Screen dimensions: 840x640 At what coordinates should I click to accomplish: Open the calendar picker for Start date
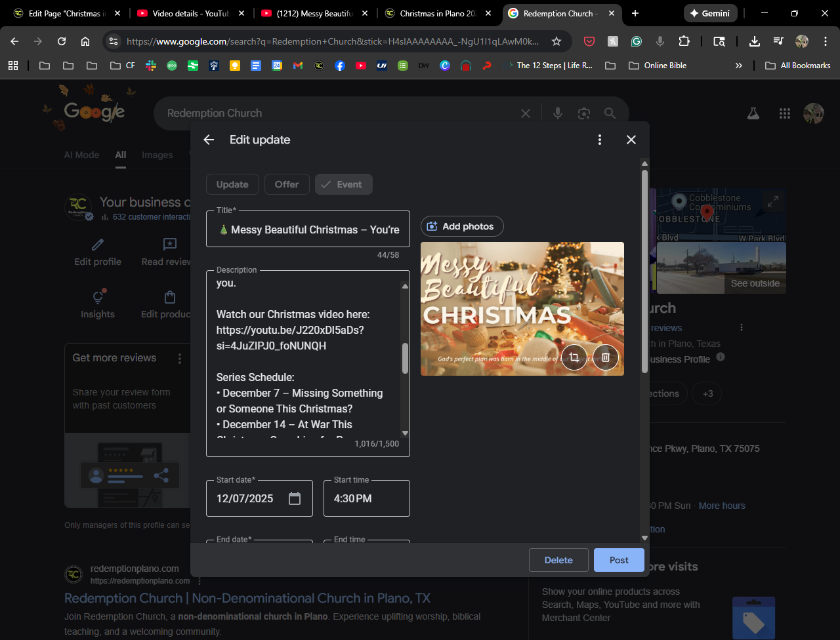pos(295,498)
